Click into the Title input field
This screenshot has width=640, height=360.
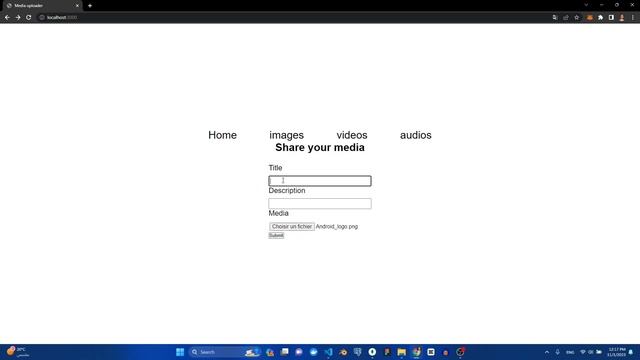320,181
